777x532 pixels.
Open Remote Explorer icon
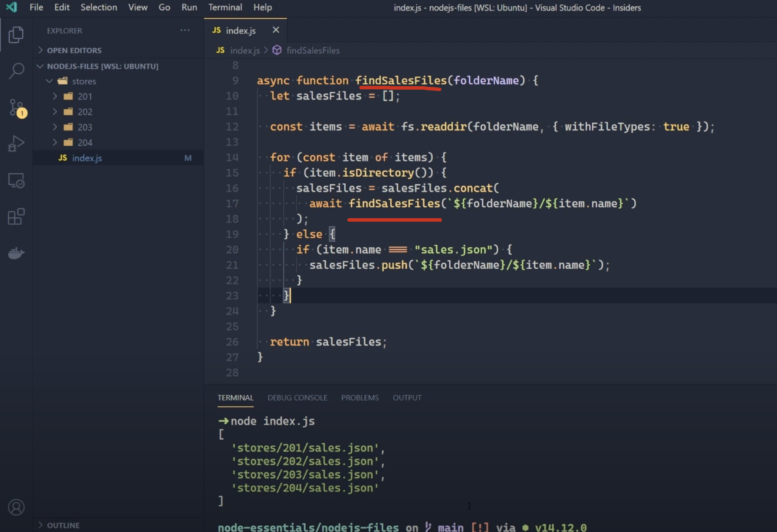pos(16,181)
